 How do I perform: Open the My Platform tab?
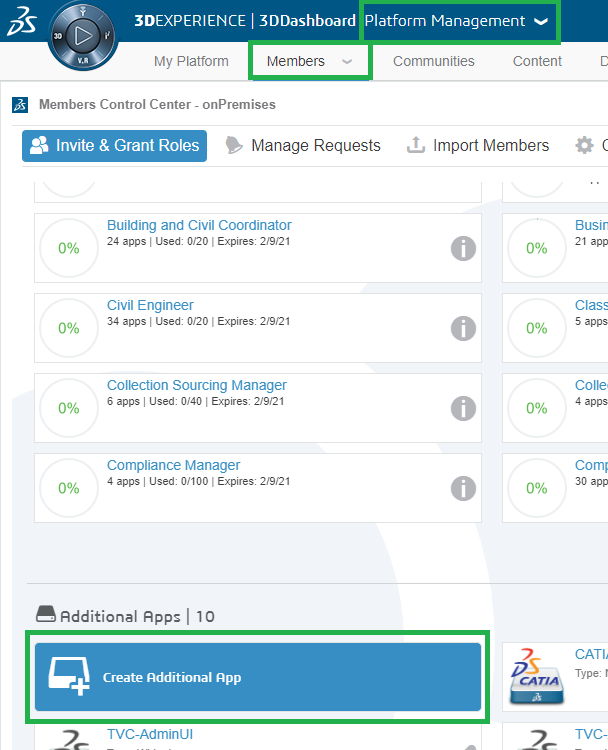[191, 61]
